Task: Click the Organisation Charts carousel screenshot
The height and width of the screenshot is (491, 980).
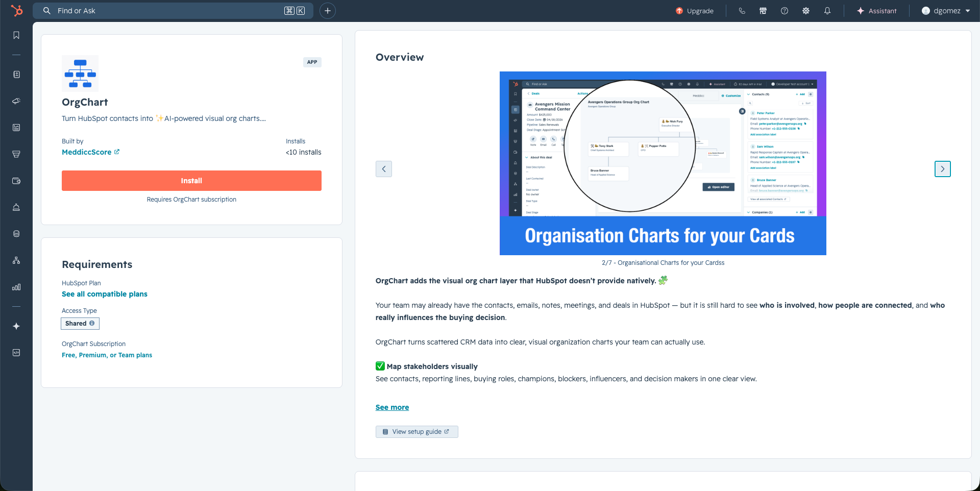Action: (663, 163)
